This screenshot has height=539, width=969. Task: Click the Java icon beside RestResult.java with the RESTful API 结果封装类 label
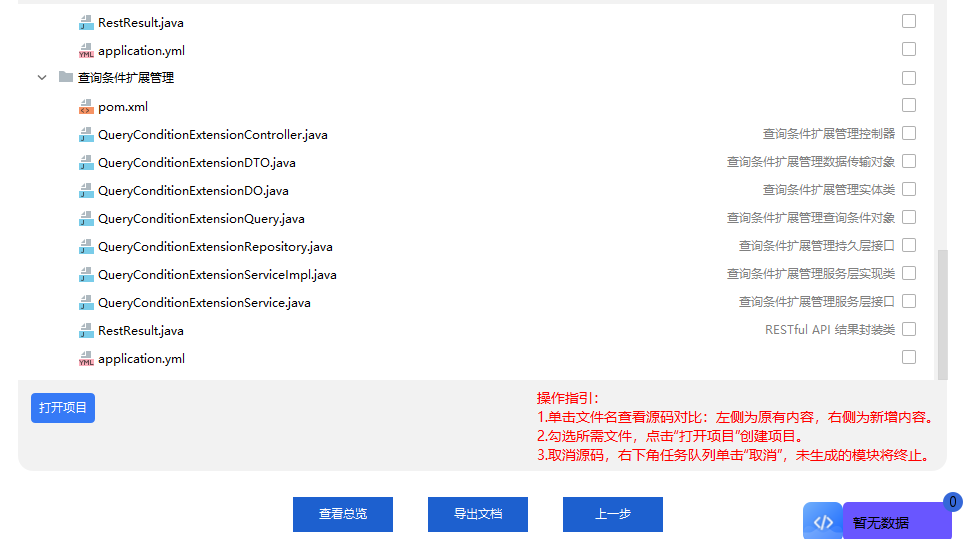pyautogui.click(x=86, y=331)
